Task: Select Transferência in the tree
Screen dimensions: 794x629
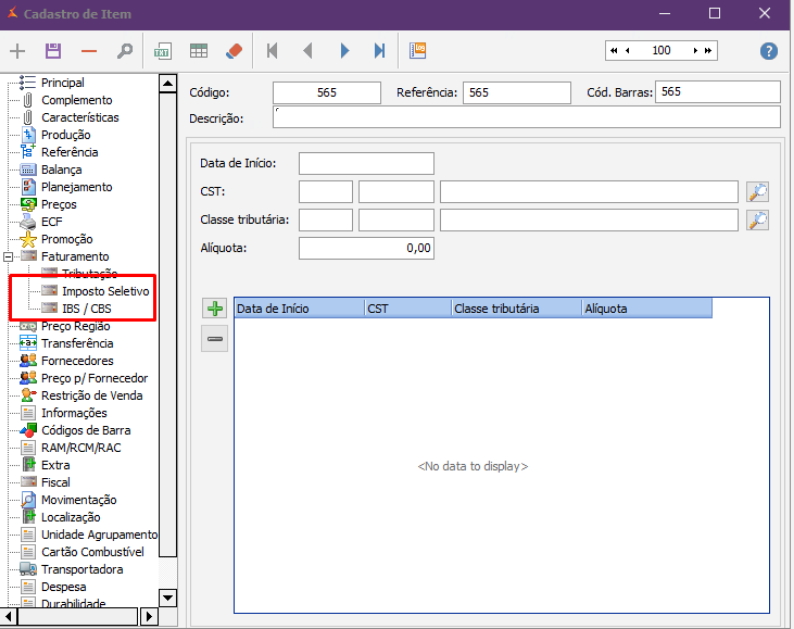Action: click(x=77, y=343)
